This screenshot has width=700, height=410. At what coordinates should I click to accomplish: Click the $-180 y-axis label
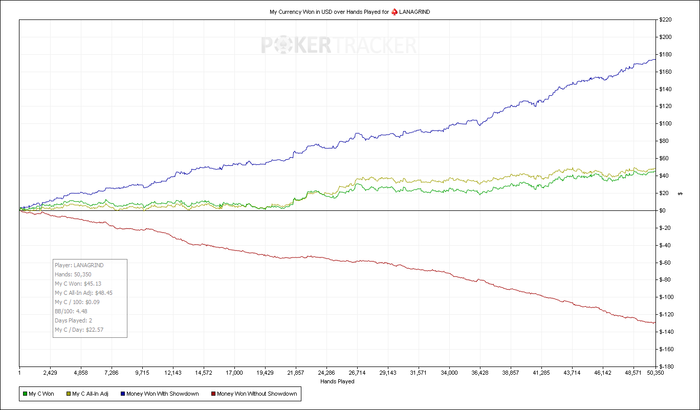[666, 367]
